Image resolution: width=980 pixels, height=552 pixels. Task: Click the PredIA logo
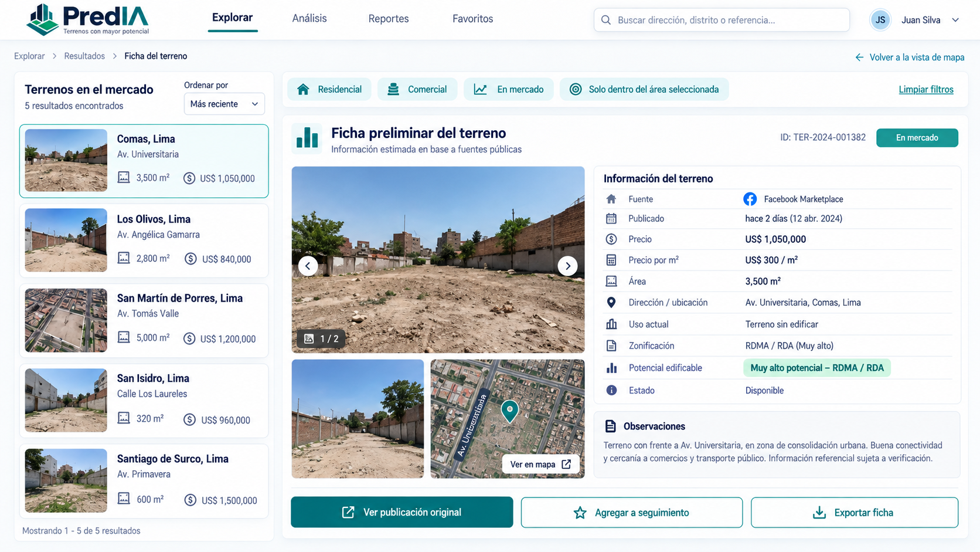point(88,19)
